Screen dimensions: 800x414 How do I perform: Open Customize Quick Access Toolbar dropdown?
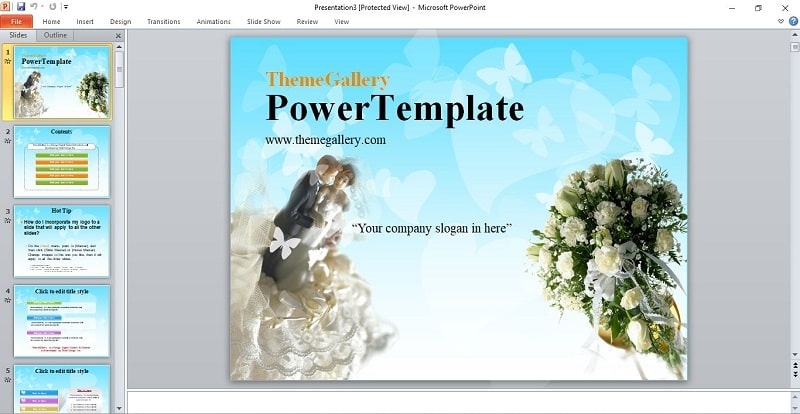[x=65, y=7]
